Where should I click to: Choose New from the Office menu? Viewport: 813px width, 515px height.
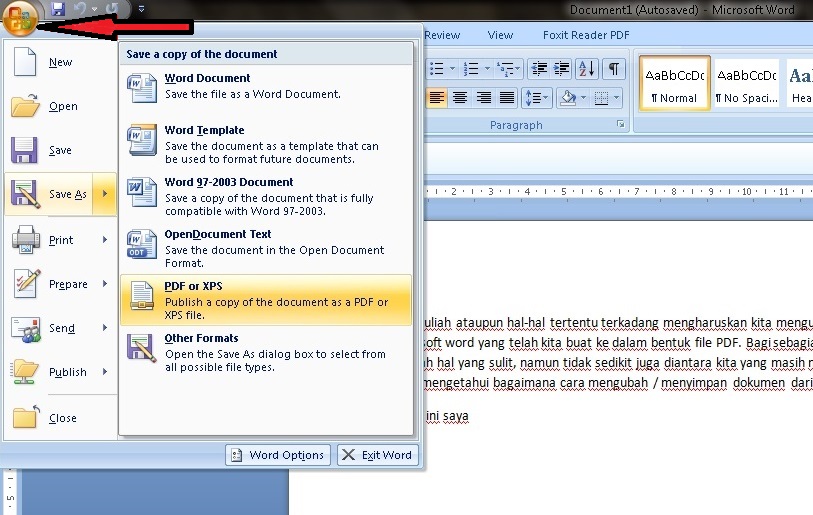60,62
